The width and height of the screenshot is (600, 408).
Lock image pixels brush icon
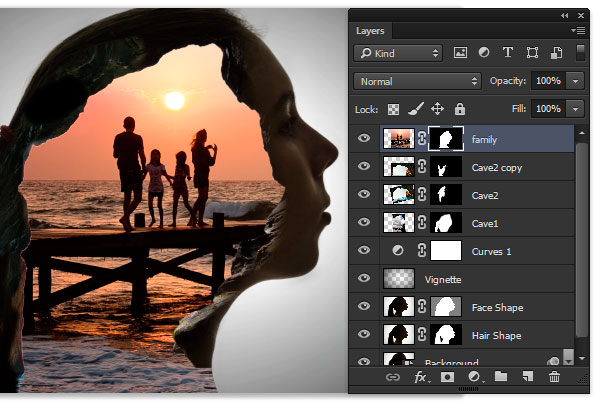coord(416,109)
